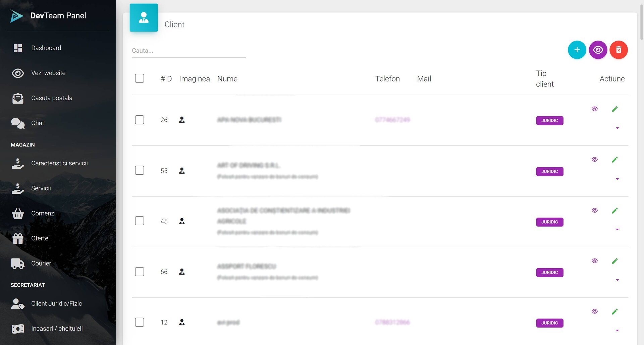The width and height of the screenshot is (644, 345).
Task: Click the pencil edit icon for client 45
Action: pos(614,211)
